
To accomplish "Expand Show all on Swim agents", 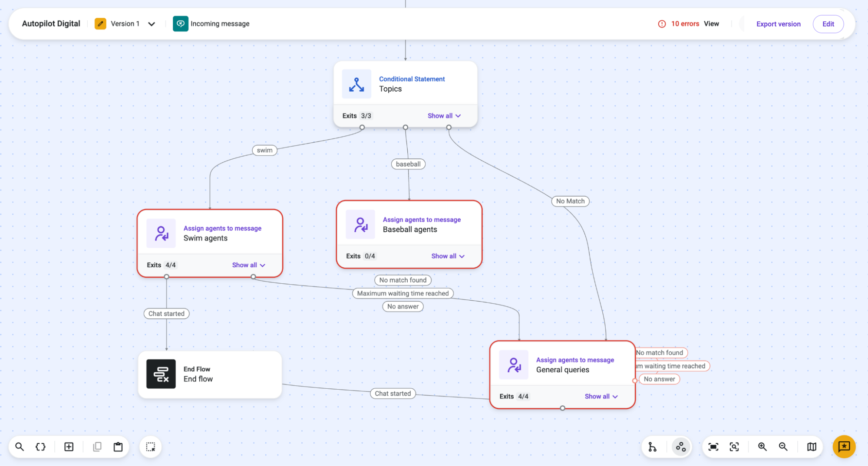I will click(x=248, y=265).
